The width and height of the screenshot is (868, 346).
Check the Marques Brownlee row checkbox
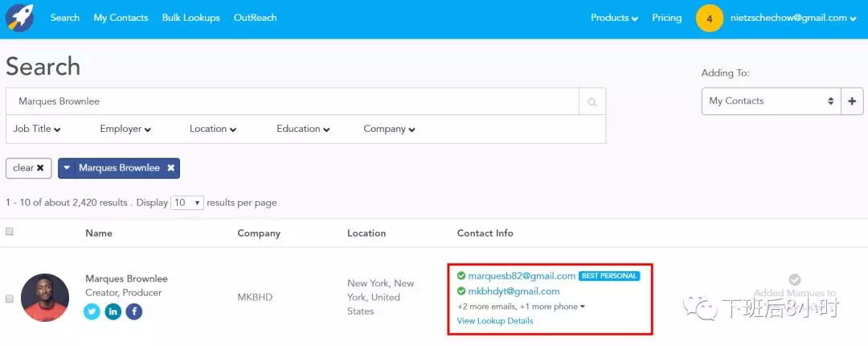point(10,299)
